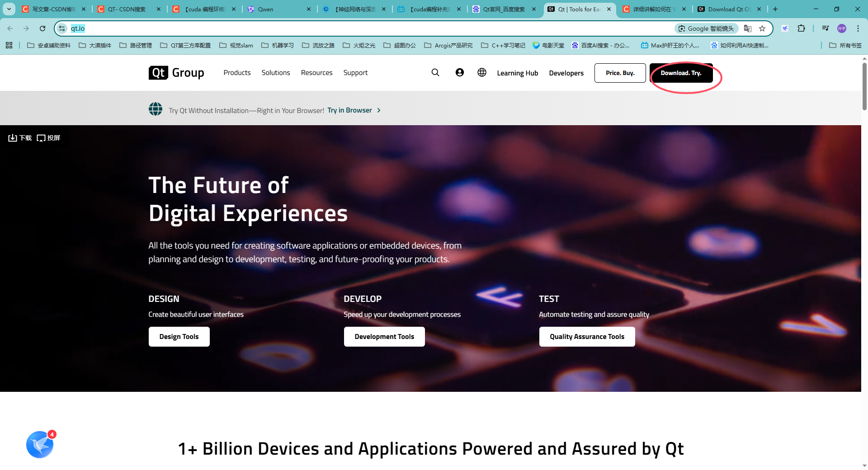Click the page vertical scrollbar

(x=864, y=86)
